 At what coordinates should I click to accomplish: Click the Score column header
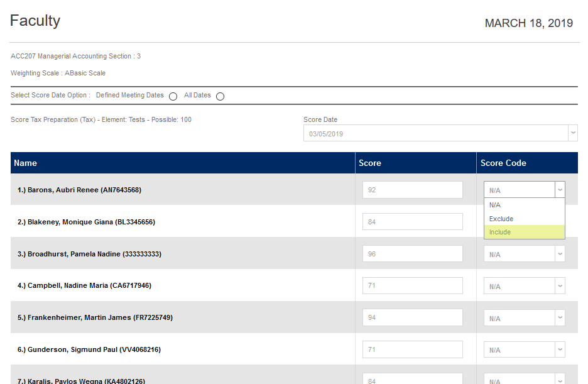(x=370, y=163)
